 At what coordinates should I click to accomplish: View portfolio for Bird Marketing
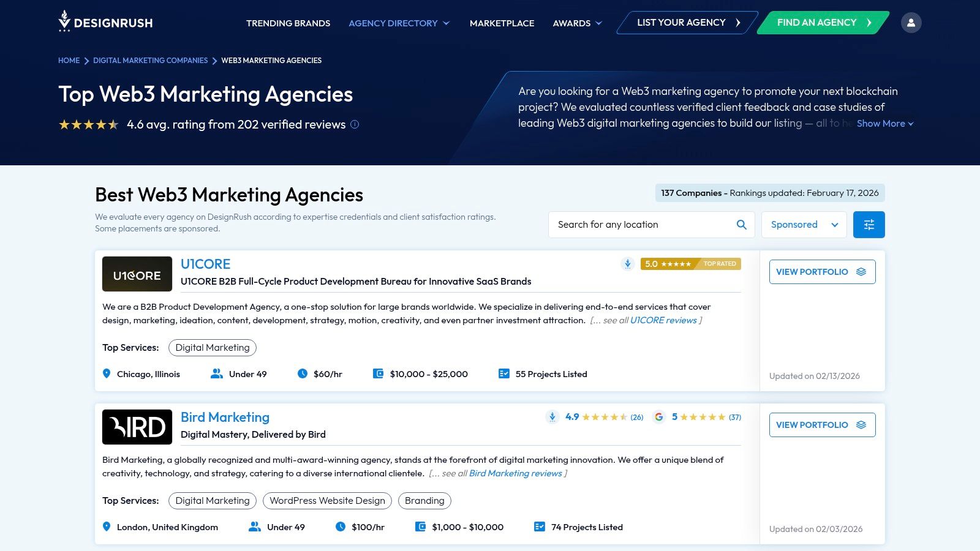pos(822,425)
